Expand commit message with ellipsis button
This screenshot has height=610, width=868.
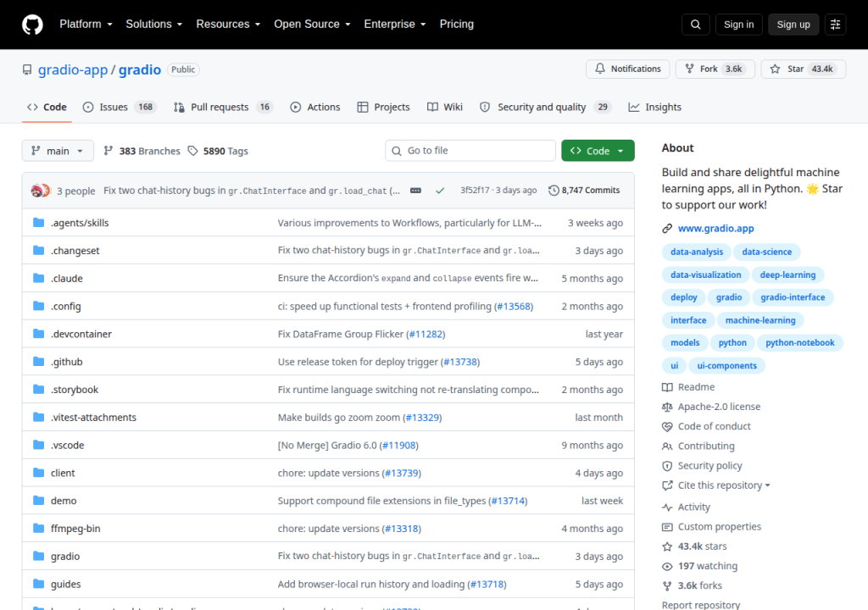click(x=415, y=191)
